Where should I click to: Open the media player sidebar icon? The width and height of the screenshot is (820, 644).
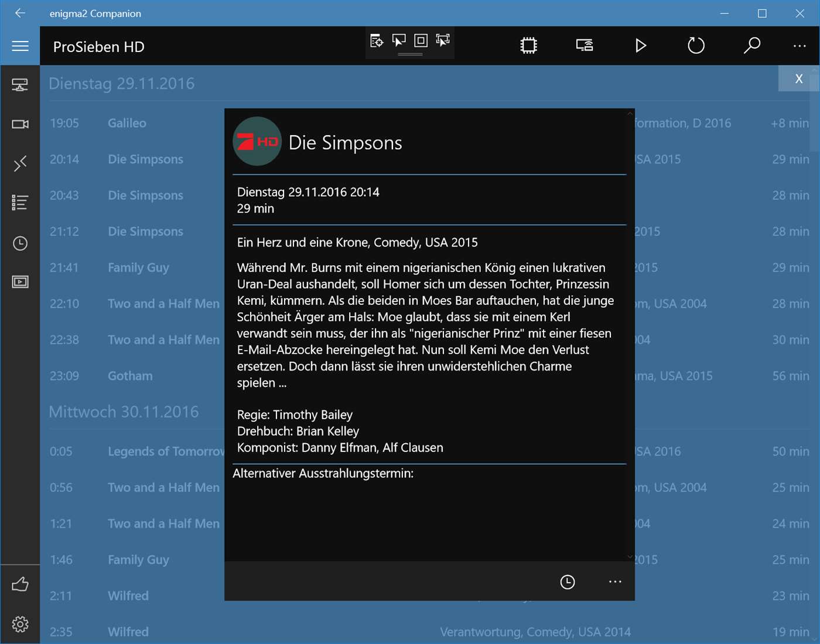[x=20, y=282]
